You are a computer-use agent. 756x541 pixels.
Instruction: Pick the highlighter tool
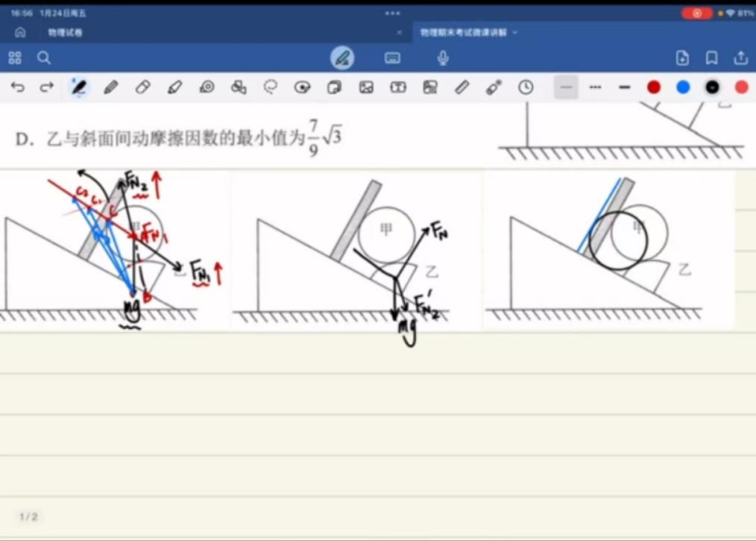174,87
